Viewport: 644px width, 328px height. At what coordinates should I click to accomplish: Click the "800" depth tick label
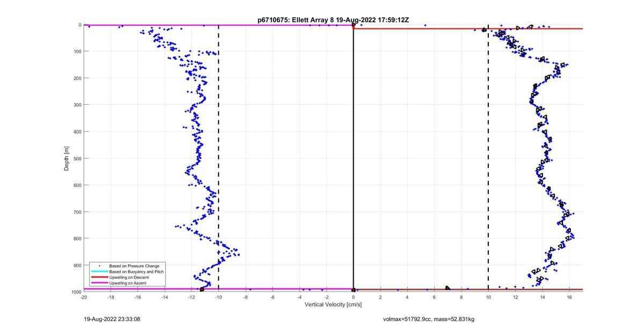[77, 238]
